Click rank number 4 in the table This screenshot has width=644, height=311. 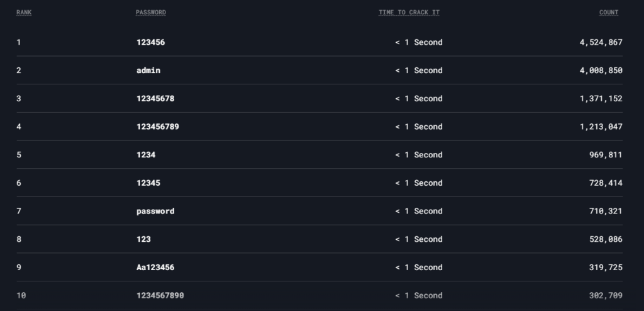click(x=19, y=127)
